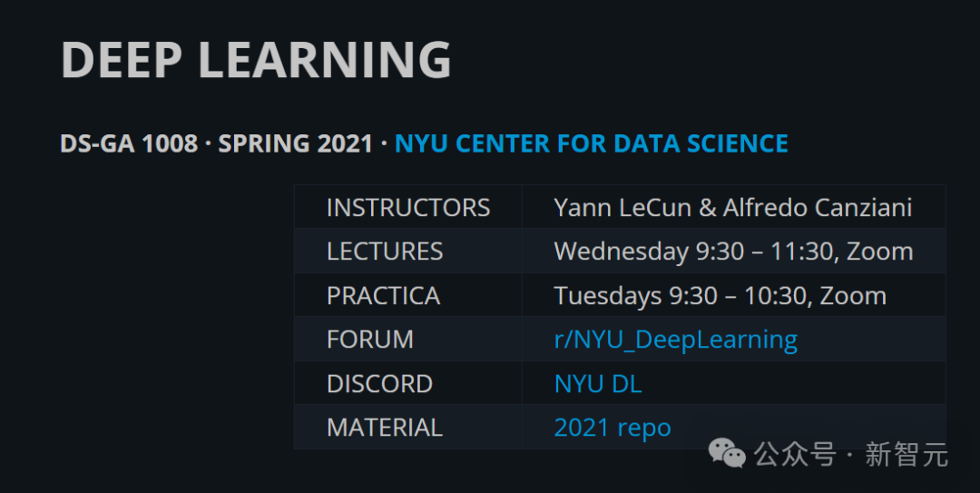
Task: Click the SPRING 2021 semester text
Action: click(296, 143)
